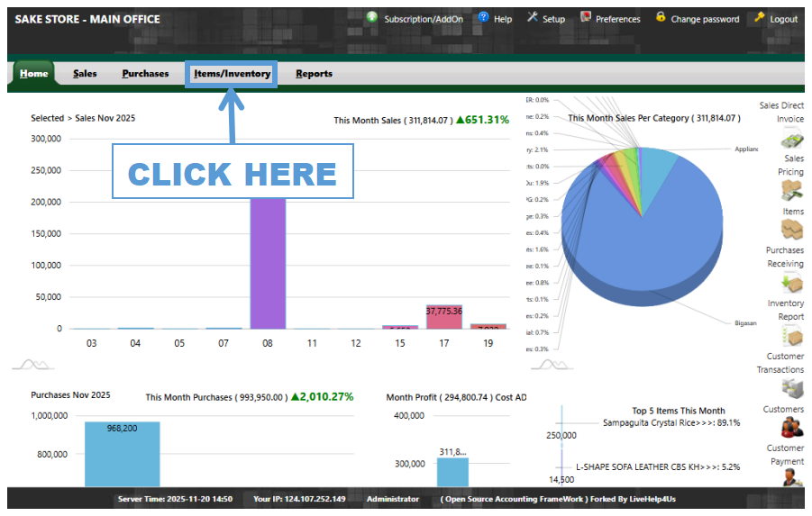The width and height of the screenshot is (812, 516).
Task: Click the Items boxes icon in sidebar
Action: click(791, 230)
